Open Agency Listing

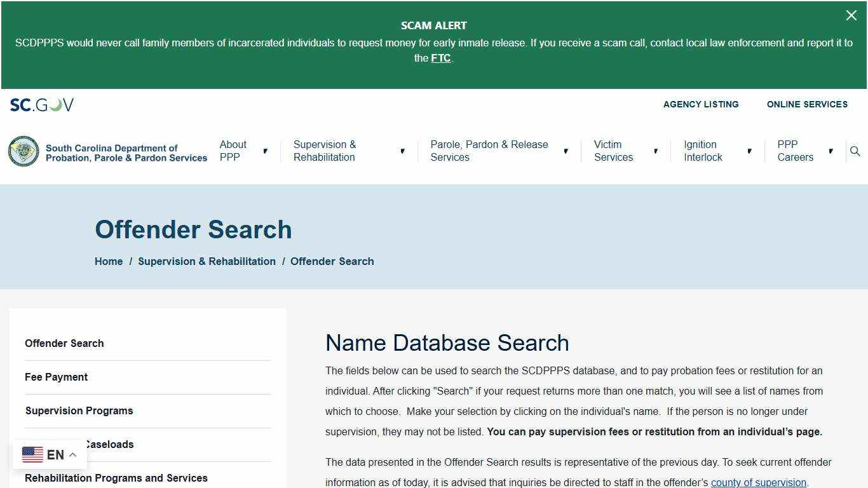click(x=700, y=104)
